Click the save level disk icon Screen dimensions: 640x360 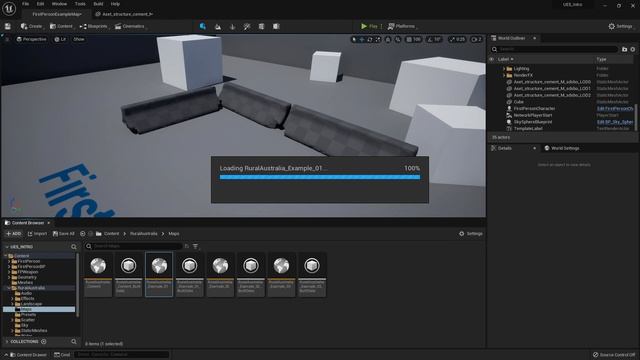point(8,26)
